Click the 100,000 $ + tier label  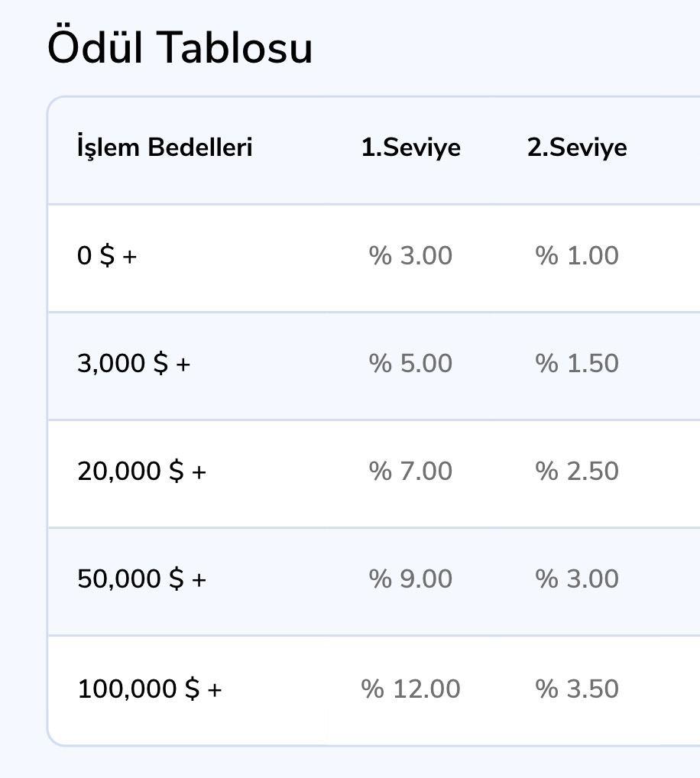click(x=149, y=689)
